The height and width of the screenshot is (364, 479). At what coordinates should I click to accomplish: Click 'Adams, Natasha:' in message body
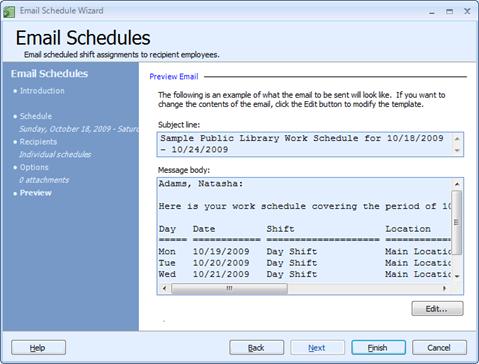pos(201,184)
